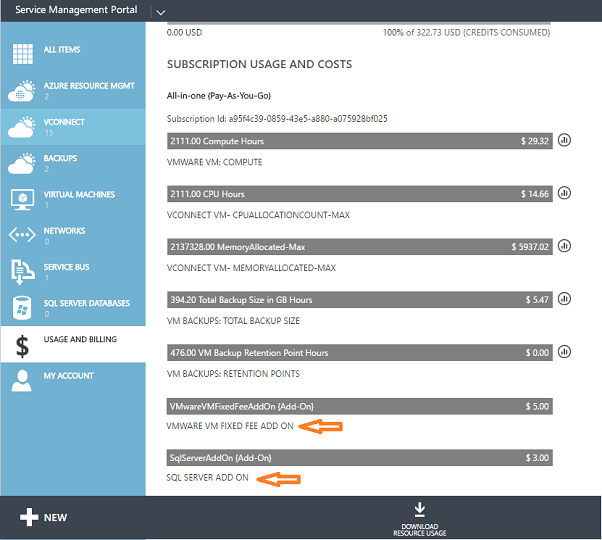Click Download Resource Usage label
This screenshot has height=540, width=602.
pos(420,530)
